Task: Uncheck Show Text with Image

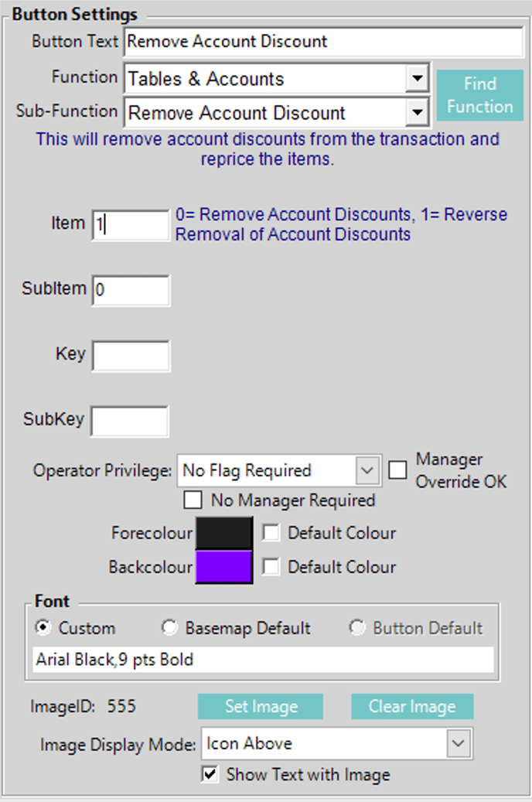Action: [210, 774]
